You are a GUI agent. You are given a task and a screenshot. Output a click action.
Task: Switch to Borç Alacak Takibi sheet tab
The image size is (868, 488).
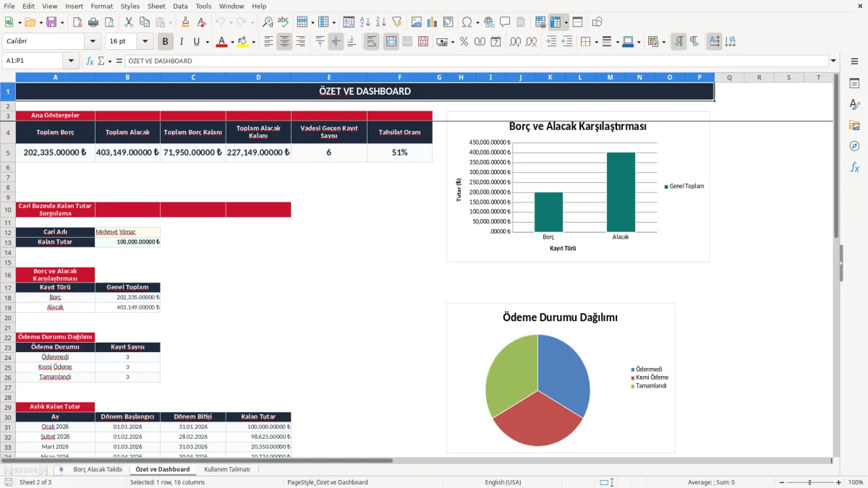click(98, 469)
